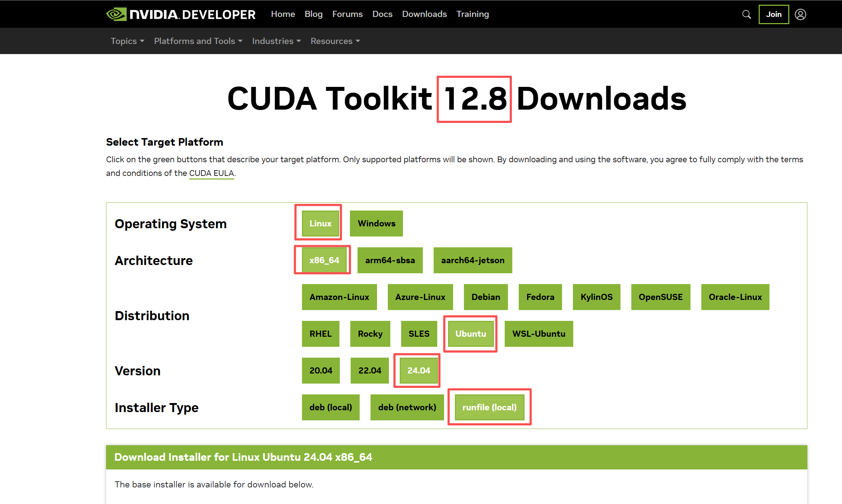The width and height of the screenshot is (842, 504).
Task: Select aarch64-jetson architecture
Action: point(473,260)
